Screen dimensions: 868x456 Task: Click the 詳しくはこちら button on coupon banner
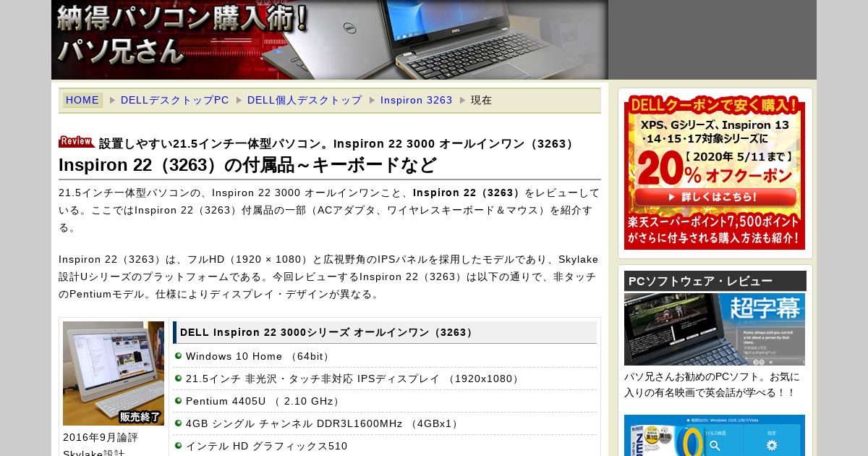(715, 197)
